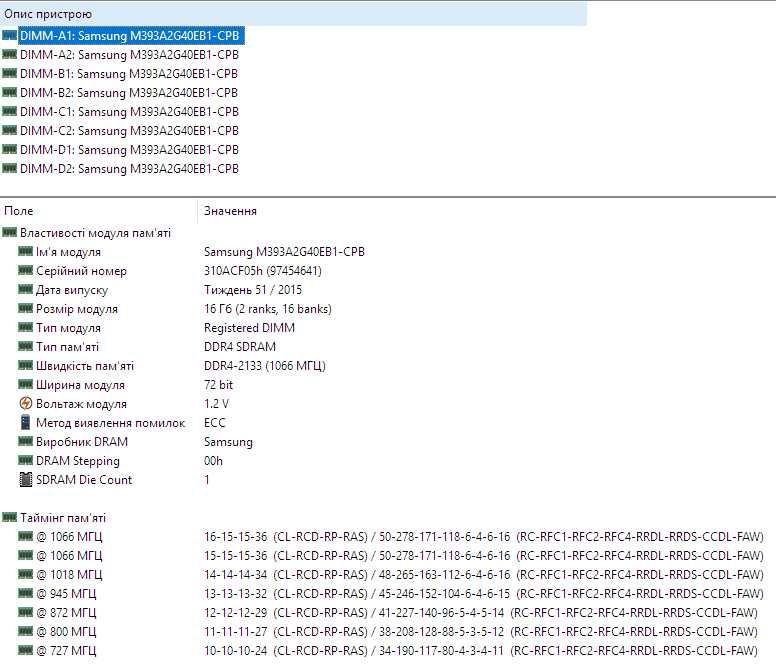Select the value '00h' for DRAM Stepping
This screenshot has width=776, height=668.
tap(213, 461)
